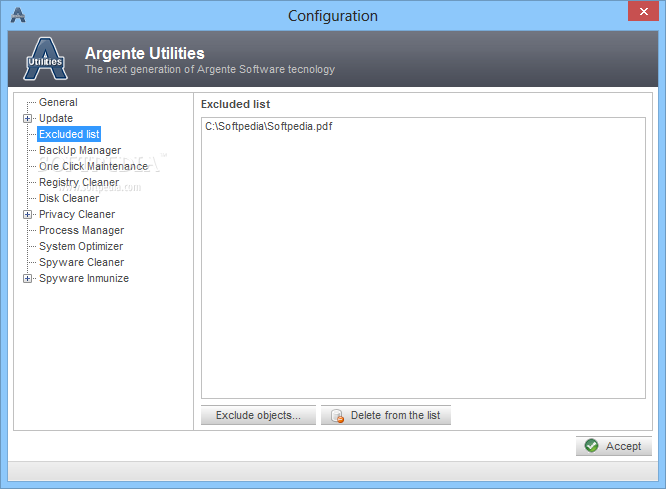
Task: Select Spyware Inmunize category
Action: 84,279
